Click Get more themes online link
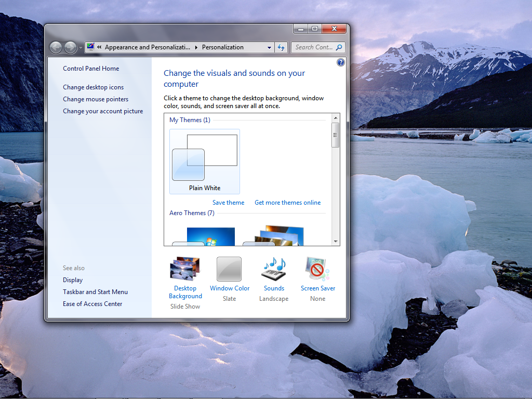The height and width of the screenshot is (399, 532). (287, 203)
